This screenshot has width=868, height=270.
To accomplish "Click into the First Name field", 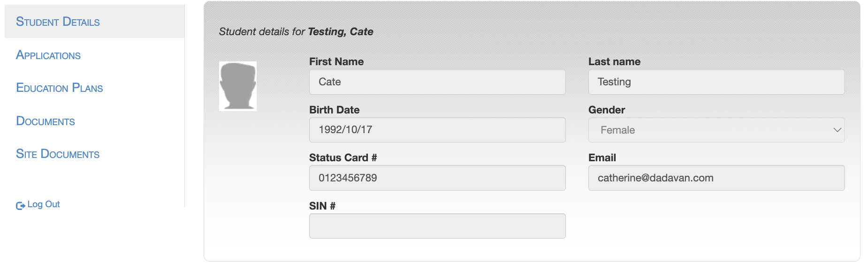I will click(437, 82).
